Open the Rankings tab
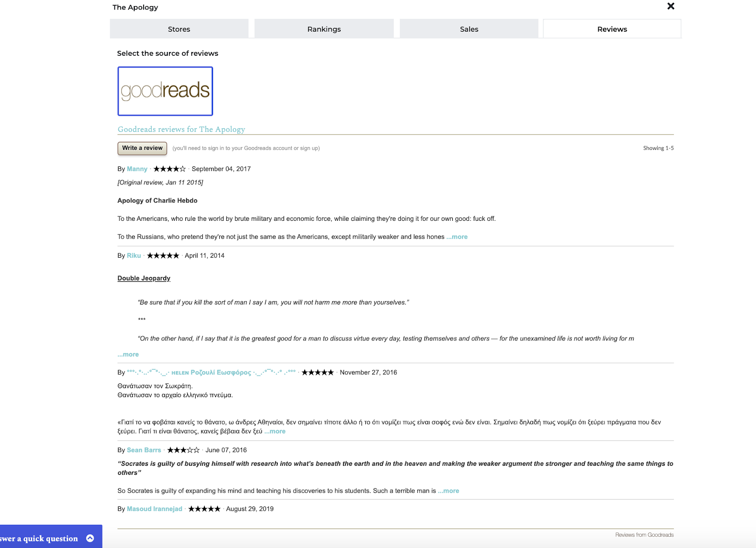The height and width of the screenshot is (548, 756). (324, 29)
